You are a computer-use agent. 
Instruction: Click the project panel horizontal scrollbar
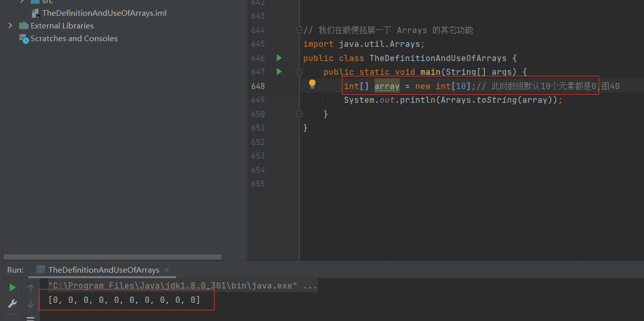(113, 257)
